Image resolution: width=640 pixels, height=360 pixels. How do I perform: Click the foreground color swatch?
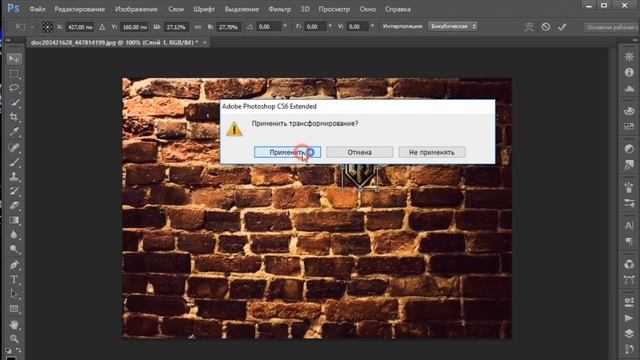11,358
